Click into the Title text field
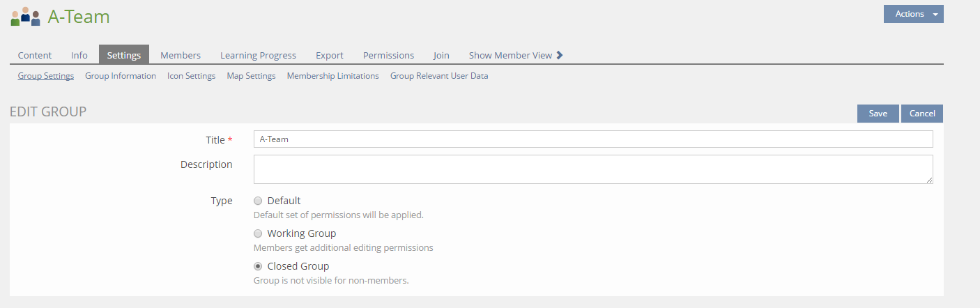 (592, 139)
